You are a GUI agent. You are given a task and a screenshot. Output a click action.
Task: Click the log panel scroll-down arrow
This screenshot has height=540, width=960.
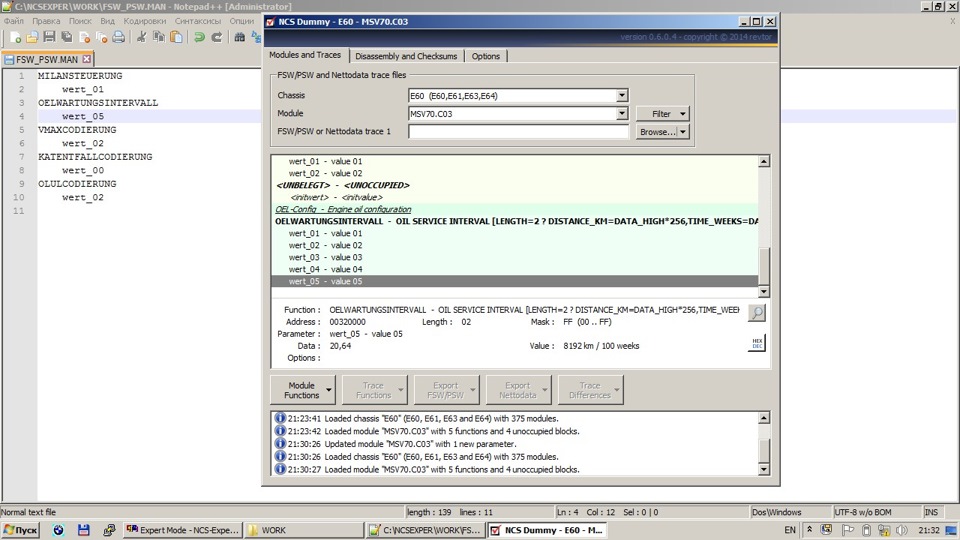coord(763,470)
